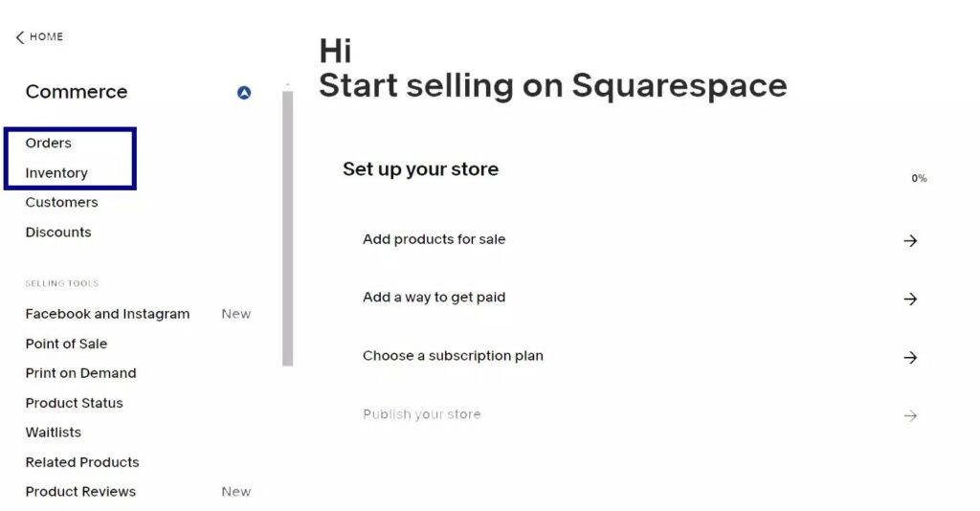Screen dimensions: 980x511
Task: Click the arrow beside Publish your store
Action: pyautogui.click(x=910, y=415)
